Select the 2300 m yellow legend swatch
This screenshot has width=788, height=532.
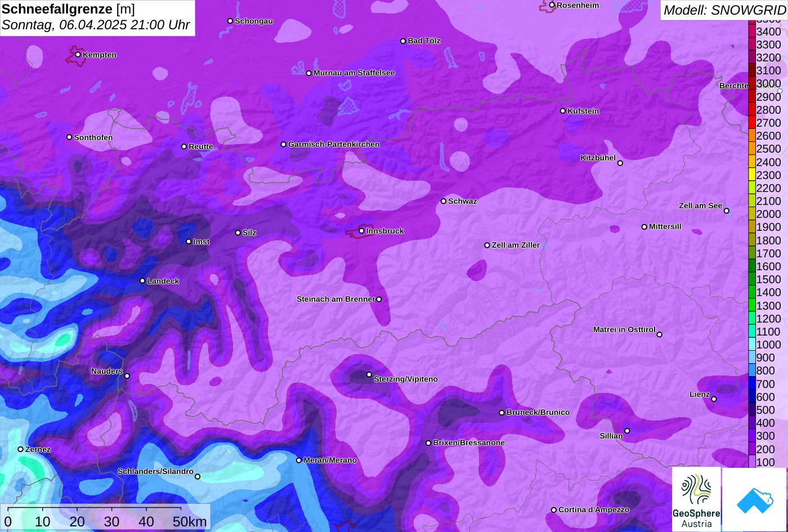(x=752, y=175)
